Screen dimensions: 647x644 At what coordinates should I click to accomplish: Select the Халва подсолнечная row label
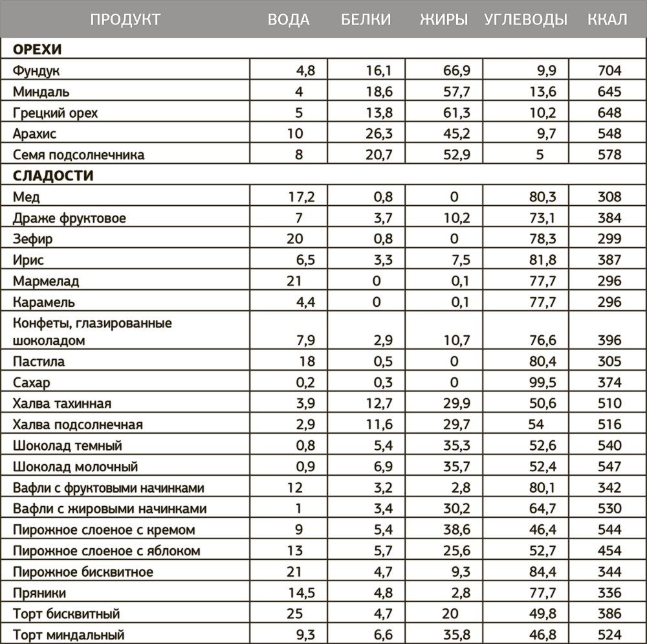(78, 425)
